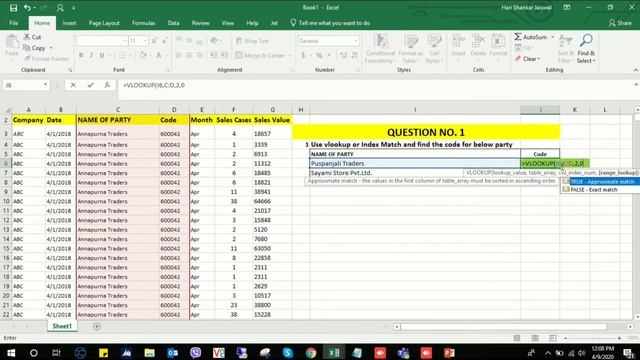Screen dimensions: 640x360
Task: Click the Paste clipboard icon
Action: click(12, 42)
